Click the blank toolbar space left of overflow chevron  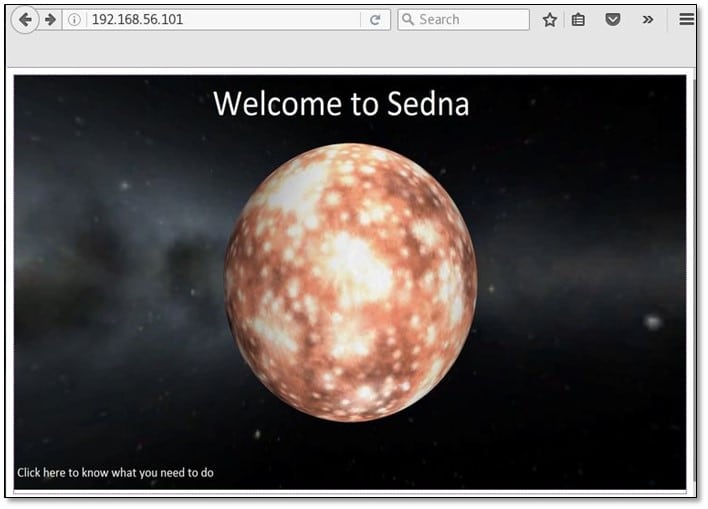tap(631, 20)
